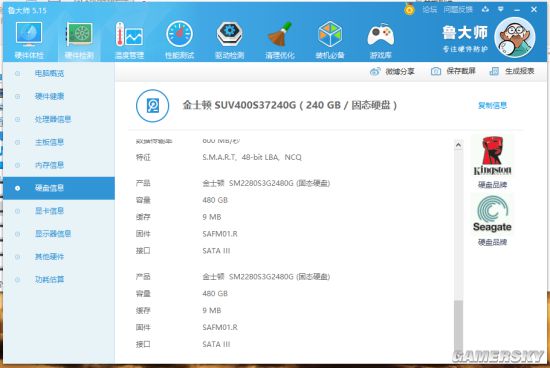Image resolution: width=550 pixels, height=368 pixels.
Task: Select 主板信息 in the sidebar
Action: [x=59, y=142]
